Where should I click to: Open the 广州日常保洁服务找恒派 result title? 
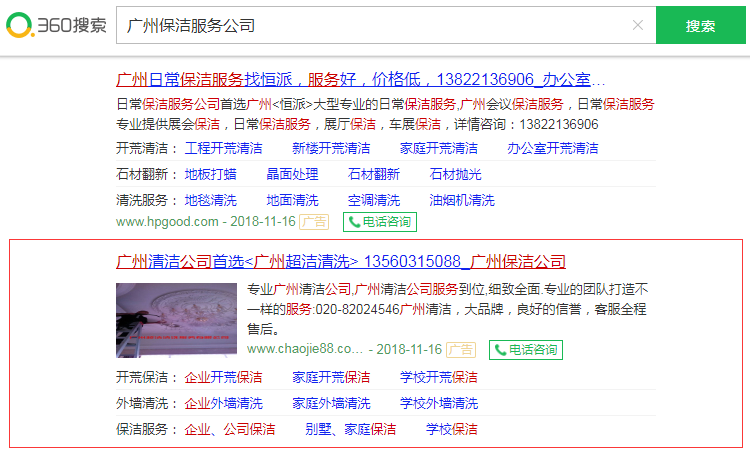click(360, 79)
